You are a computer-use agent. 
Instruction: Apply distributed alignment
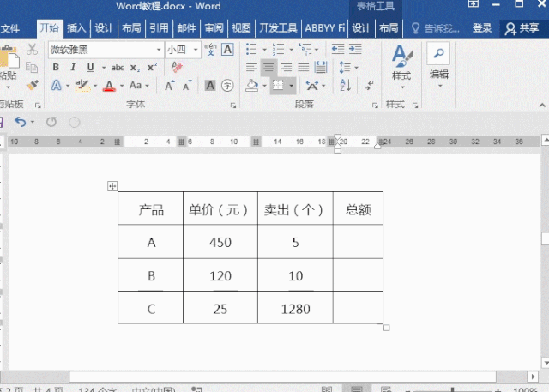point(320,67)
